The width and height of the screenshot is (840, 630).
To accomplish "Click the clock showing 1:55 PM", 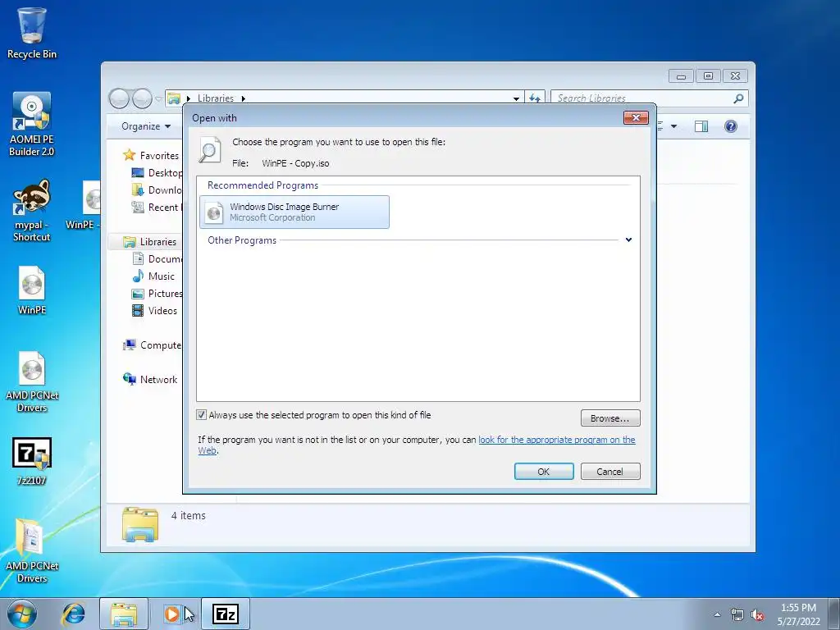I will tap(798, 614).
